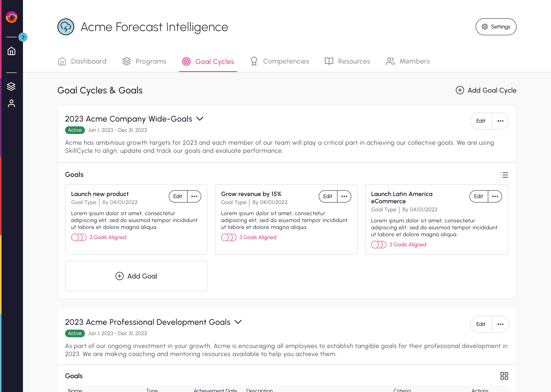The width and height of the screenshot is (551, 392).
Task: Open more options for Launch new product
Action: point(194,196)
